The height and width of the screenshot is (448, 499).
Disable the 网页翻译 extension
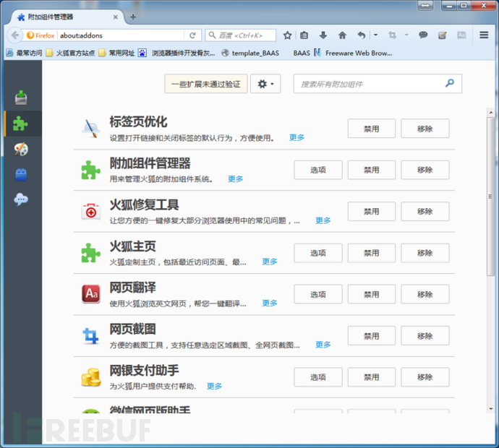click(372, 294)
